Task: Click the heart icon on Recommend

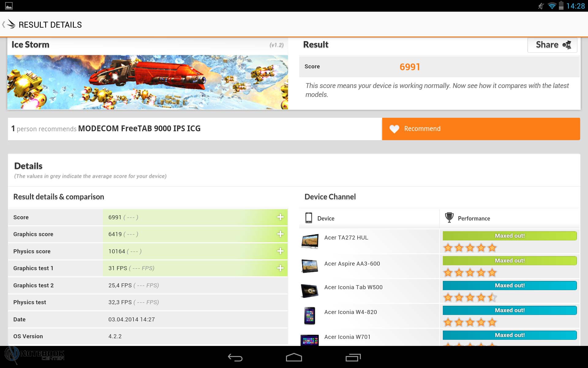Action: tap(394, 129)
